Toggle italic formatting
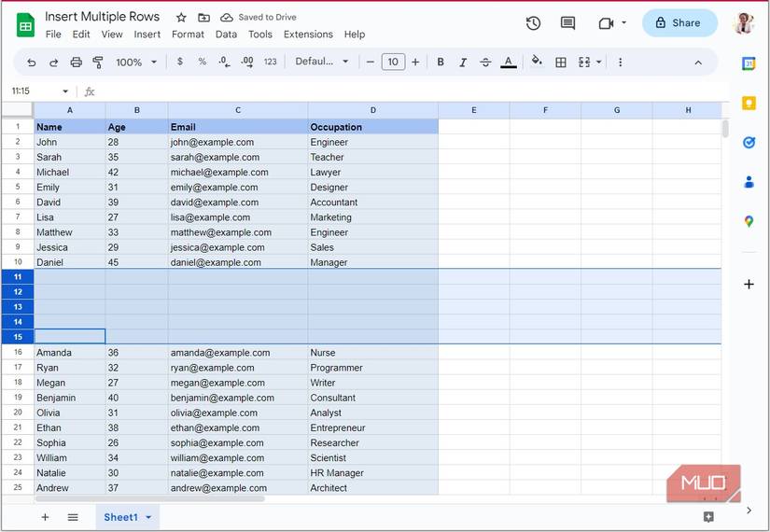This screenshot has height=532, width=770. click(463, 63)
